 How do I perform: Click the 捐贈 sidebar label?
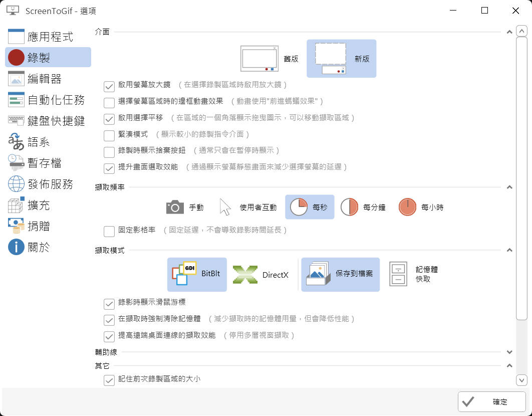click(x=39, y=226)
